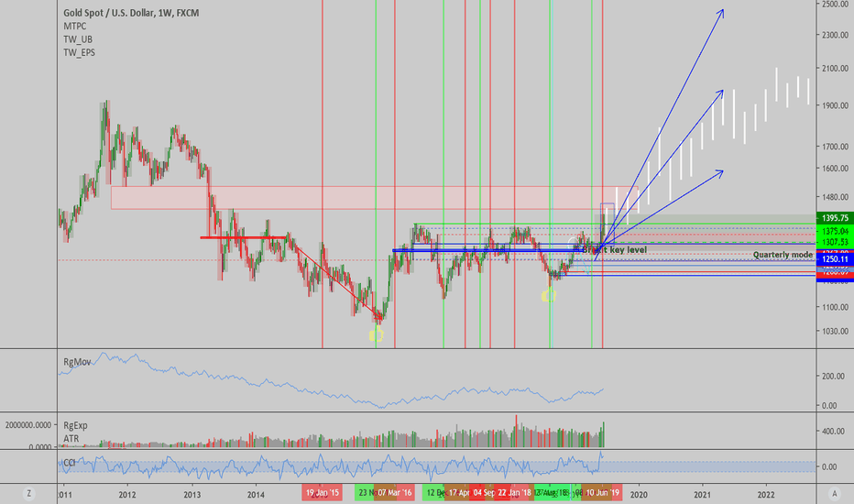Image resolution: width=854 pixels, height=504 pixels.
Task: Click the TW_UB indicator label
Action: tap(78, 39)
